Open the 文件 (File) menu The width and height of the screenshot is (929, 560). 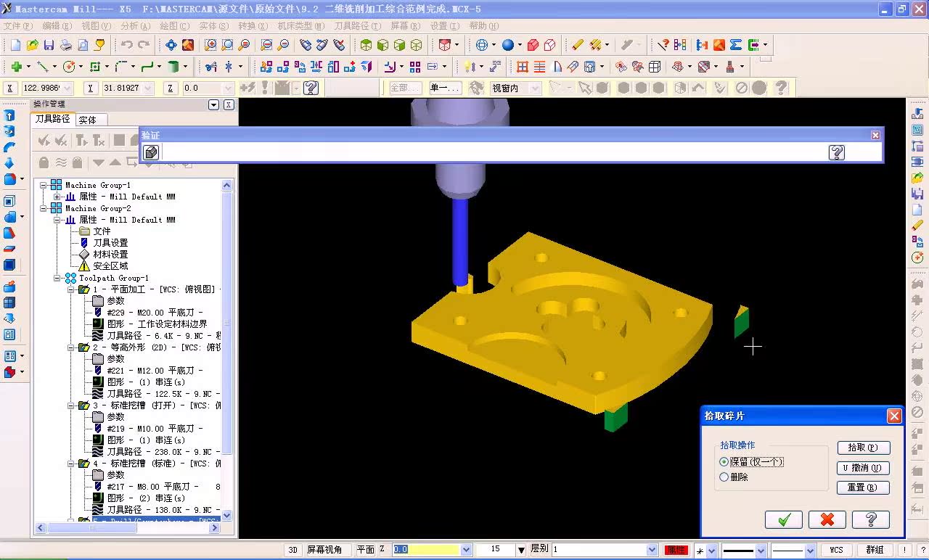[18, 25]
